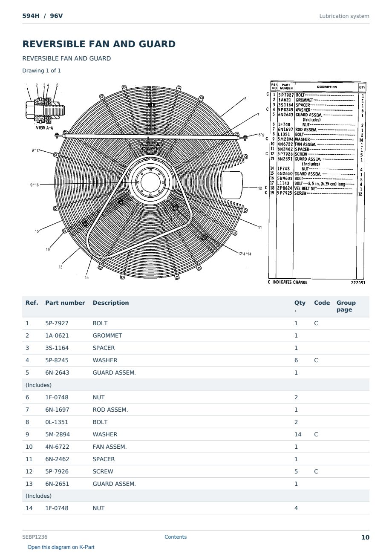Click the ROD ASSEM. description cell
The width and height of the screenshot is (392, 554).
coord(110,410)
